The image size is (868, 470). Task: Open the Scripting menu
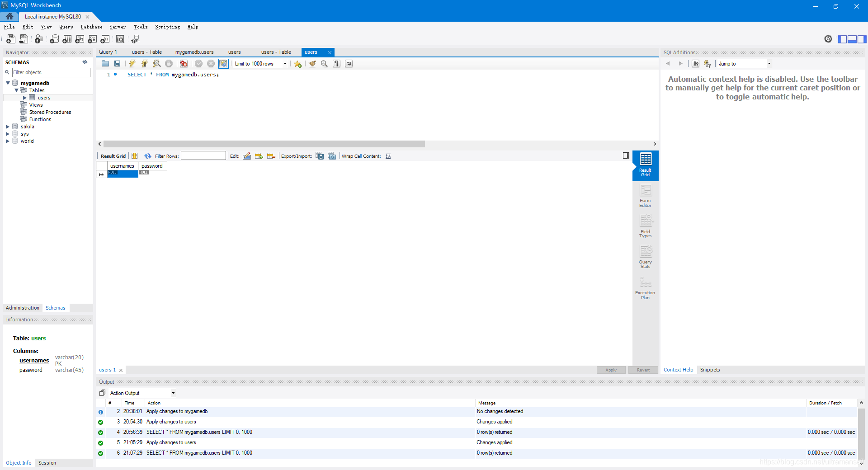pos(167,27)
